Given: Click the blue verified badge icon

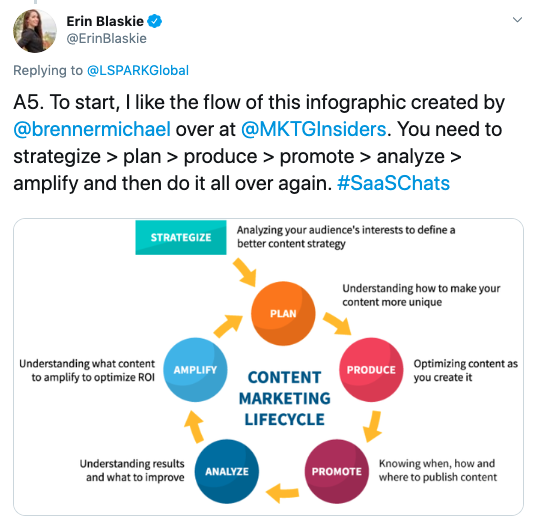Looking at the screenshot, I should tap(154, 21).
